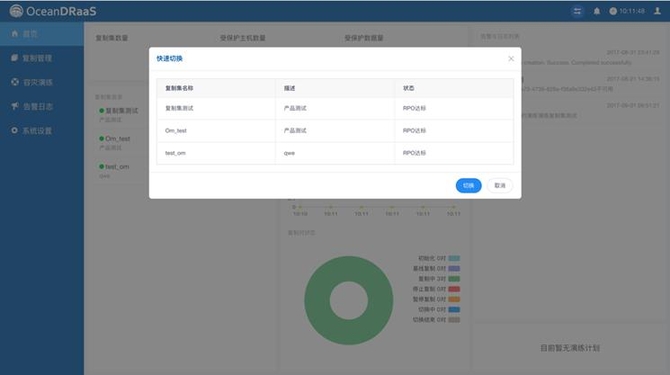Open the quick switch icon in the top bar

click(x=577, y=11)
